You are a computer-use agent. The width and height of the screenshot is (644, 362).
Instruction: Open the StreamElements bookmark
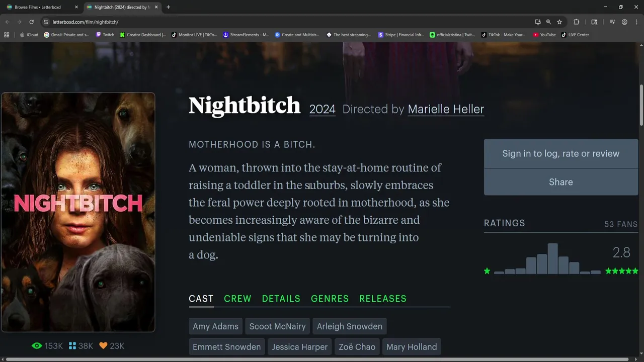tap(246, 35)
